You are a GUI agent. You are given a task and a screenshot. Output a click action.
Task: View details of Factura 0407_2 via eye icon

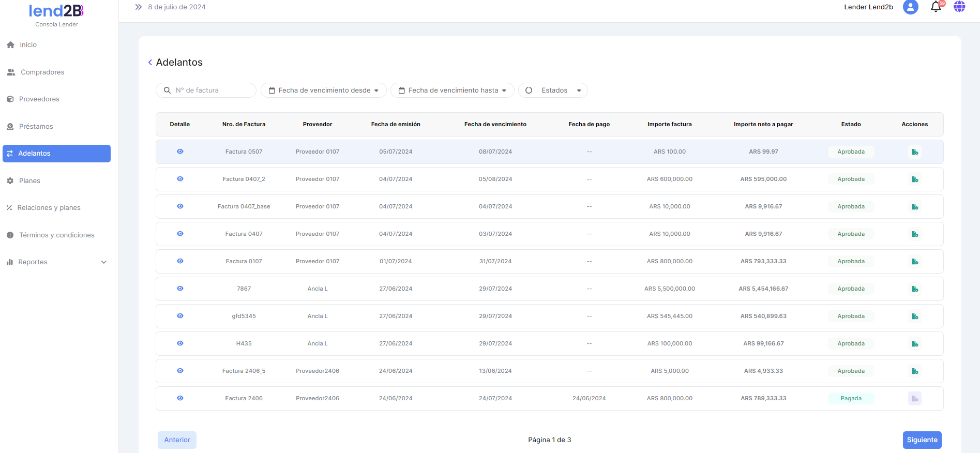[x=180, y=179]
